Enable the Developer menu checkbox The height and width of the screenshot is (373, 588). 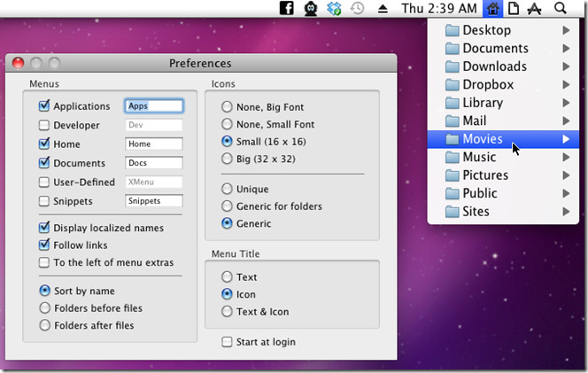44,125
